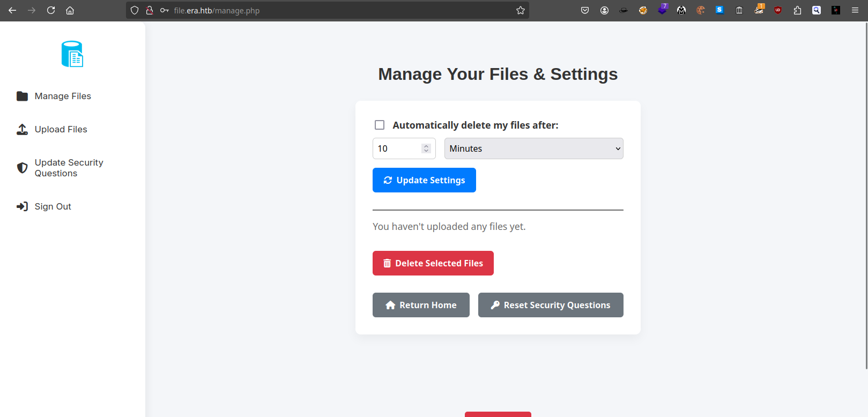Click the auto-delete number input field
Viewport: 868px width, 417px height.
398,148
